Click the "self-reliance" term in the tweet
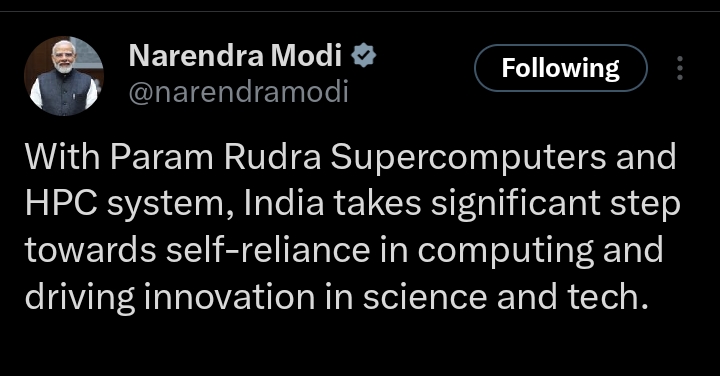Screen dimensions: 720x376 [x=268, y=250]
